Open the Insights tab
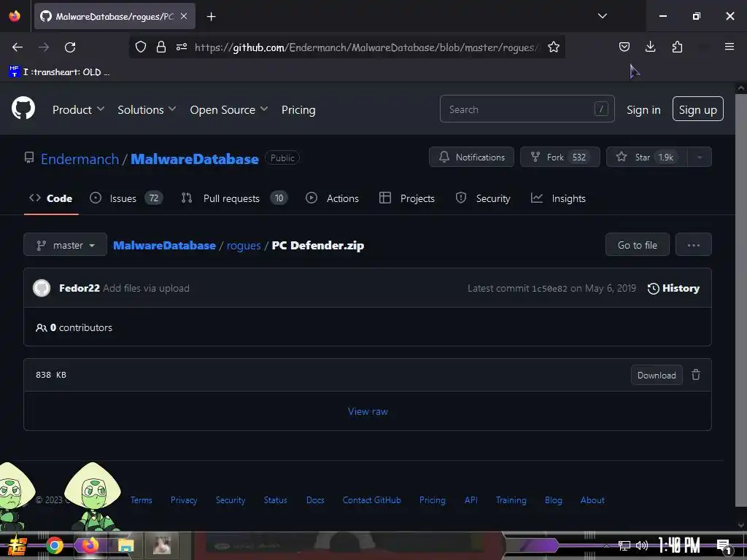 click(x=558, y=198)
